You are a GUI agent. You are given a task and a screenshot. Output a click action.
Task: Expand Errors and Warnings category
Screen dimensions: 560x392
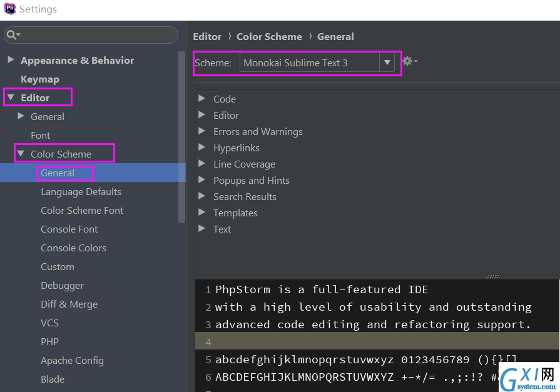click(201, 131)
